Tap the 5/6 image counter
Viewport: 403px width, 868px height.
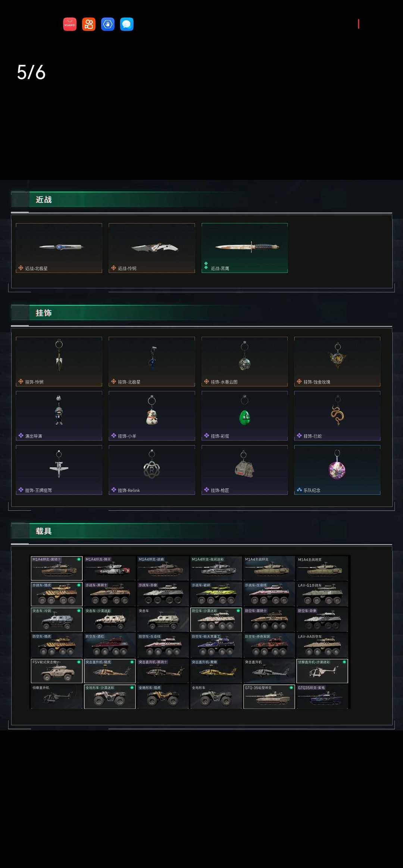(31, 72)
